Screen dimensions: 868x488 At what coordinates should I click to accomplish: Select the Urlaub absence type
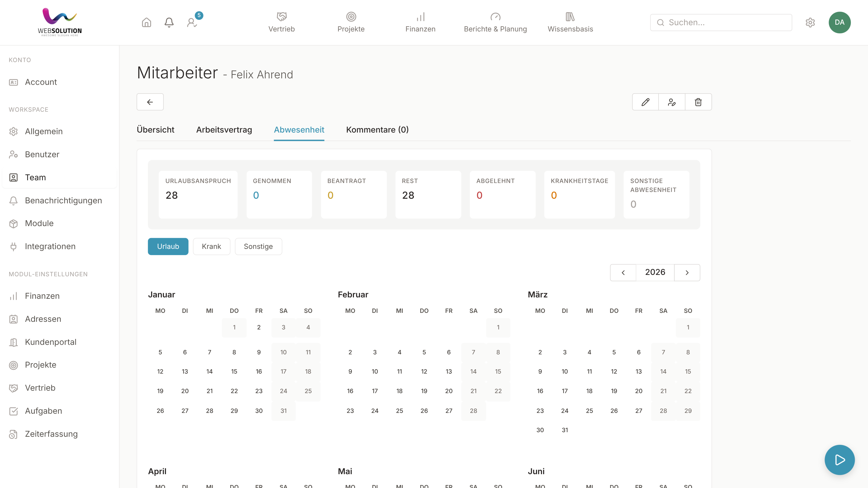coord(168,246)
